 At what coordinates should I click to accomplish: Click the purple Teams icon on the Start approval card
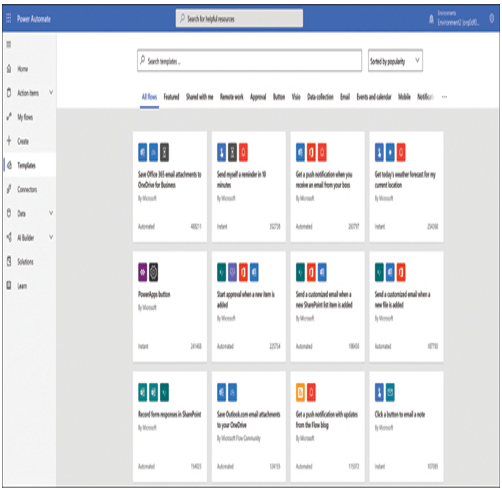[x=232, y=272]
